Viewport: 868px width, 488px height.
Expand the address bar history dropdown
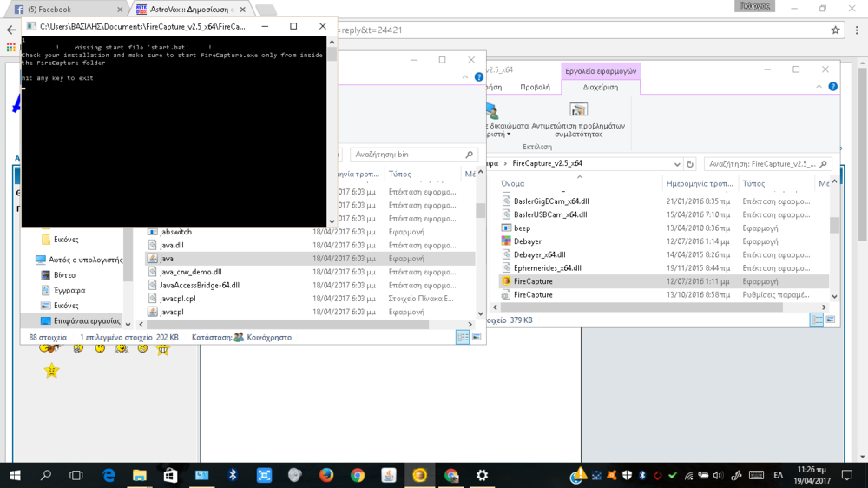point(677,163)
